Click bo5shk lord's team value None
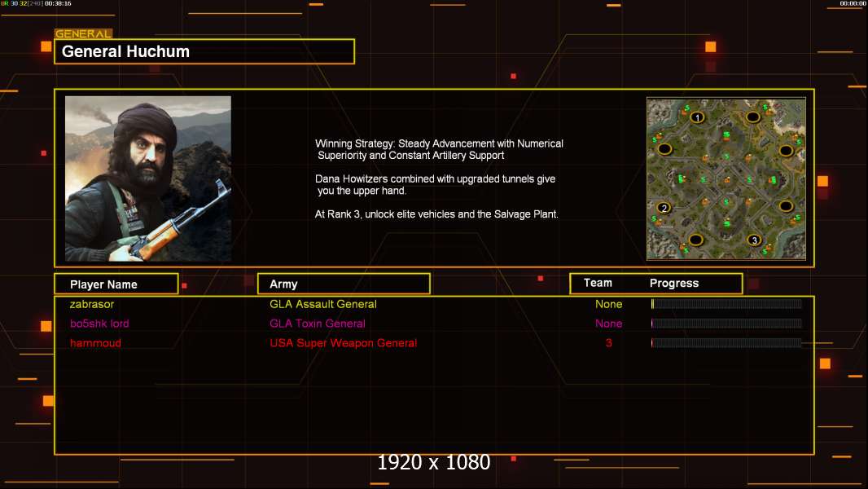 (x=608, y=324)
